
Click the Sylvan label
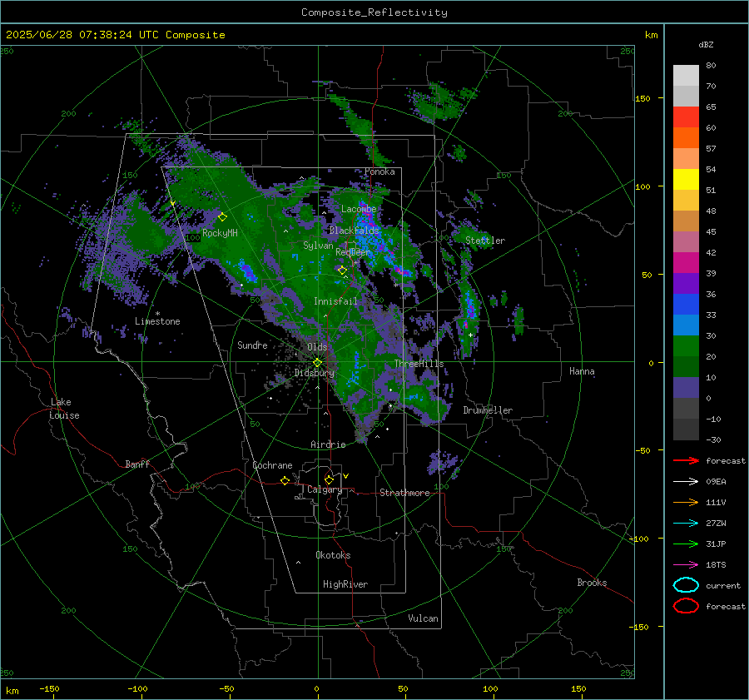coord(318,246)
